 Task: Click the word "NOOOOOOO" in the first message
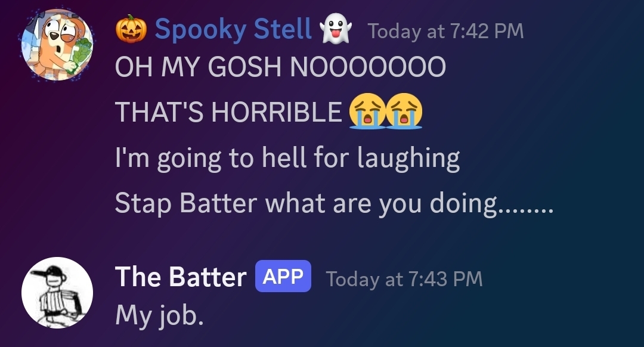(367, 67)
